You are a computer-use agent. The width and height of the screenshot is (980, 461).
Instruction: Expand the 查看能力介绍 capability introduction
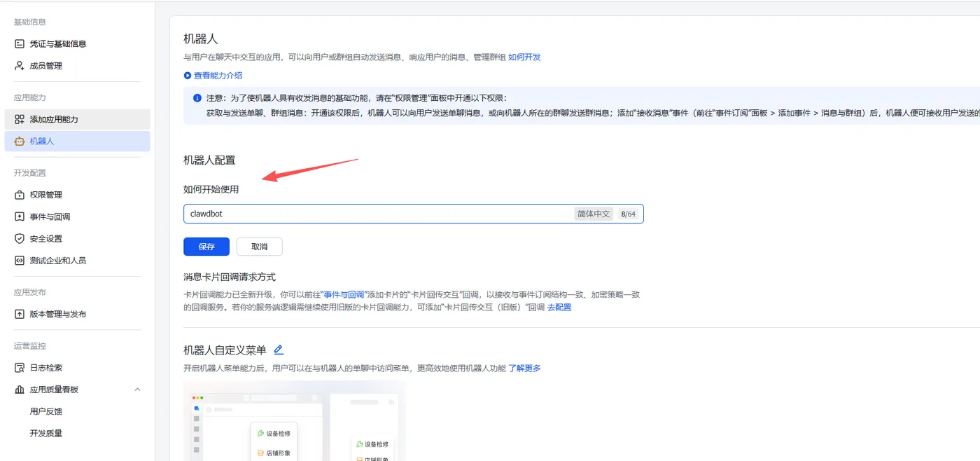pos(218,75)
